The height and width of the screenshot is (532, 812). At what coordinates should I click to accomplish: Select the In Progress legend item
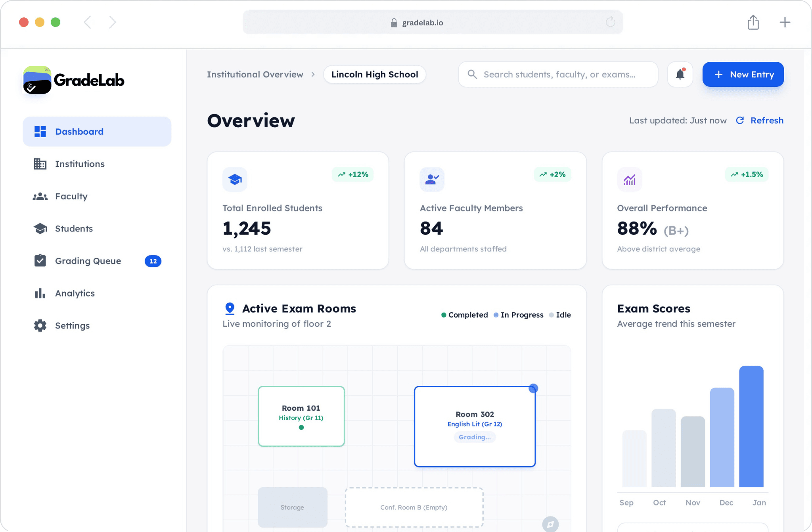(519, 315)
